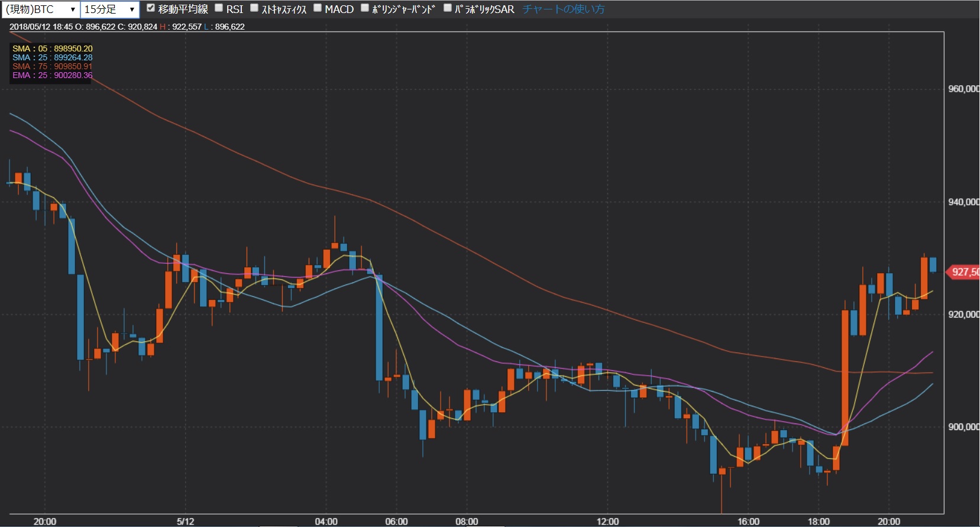Viewport: 980px width, 527px height.
Task: Click the 5/12 date axis label
Action: click(186, 521)
